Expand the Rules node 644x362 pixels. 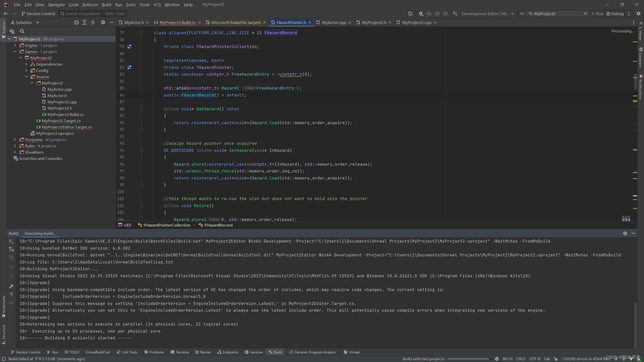[15, 146]
